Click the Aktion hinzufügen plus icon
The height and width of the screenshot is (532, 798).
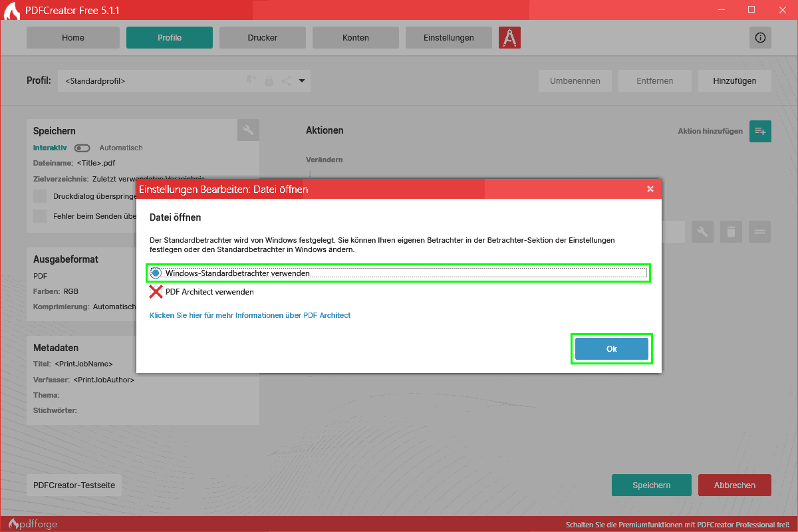click(760, 131)
